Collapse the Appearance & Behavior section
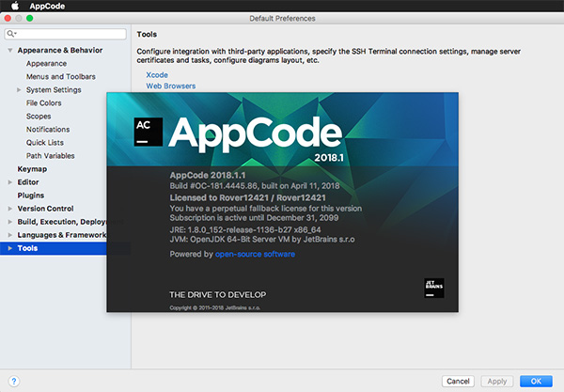The height and width of the screenshot is (392, 564). tap(10, 51)
